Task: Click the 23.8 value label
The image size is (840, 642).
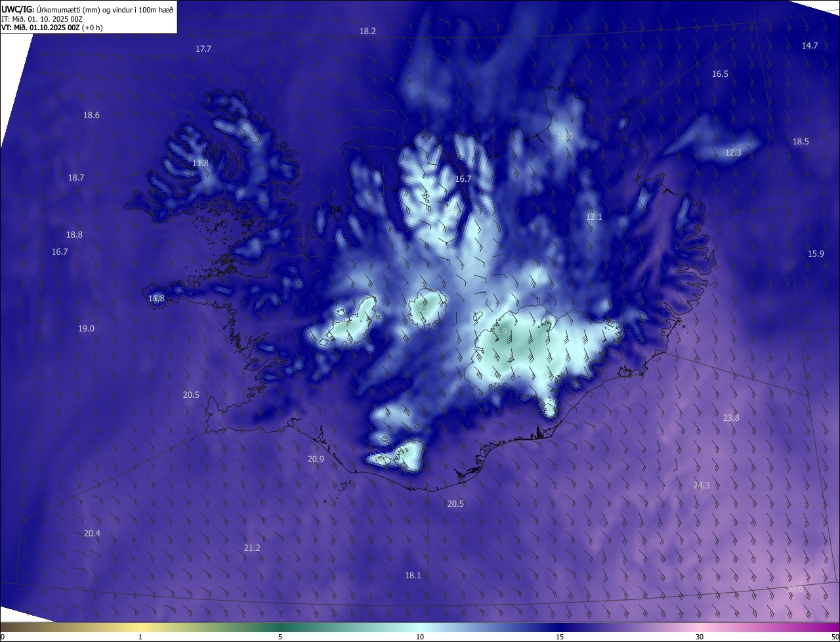Action: pyautogui.click(x=731, y=418)
